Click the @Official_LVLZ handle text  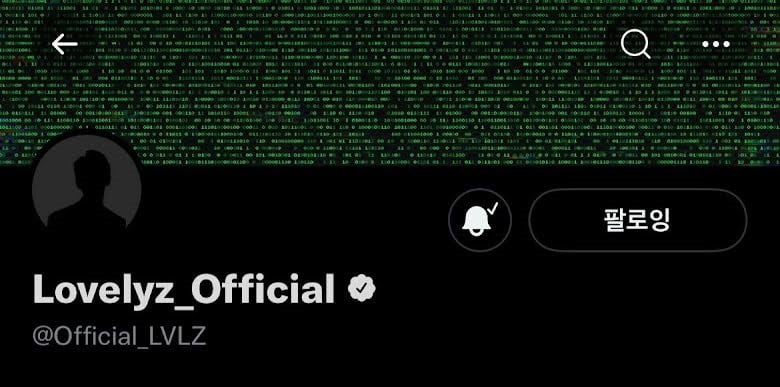pyautogui.click(x=119, y=337)
